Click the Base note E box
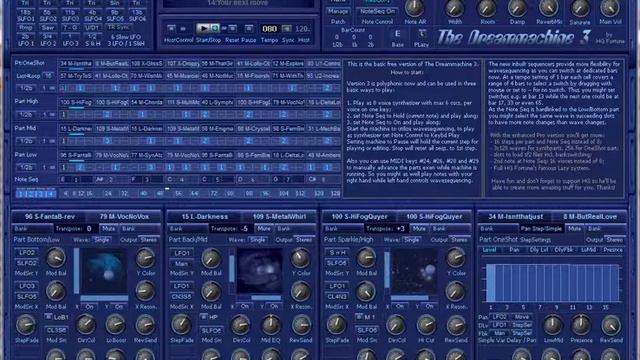This screenshot has width=640, height=360. tap(398, 34)
